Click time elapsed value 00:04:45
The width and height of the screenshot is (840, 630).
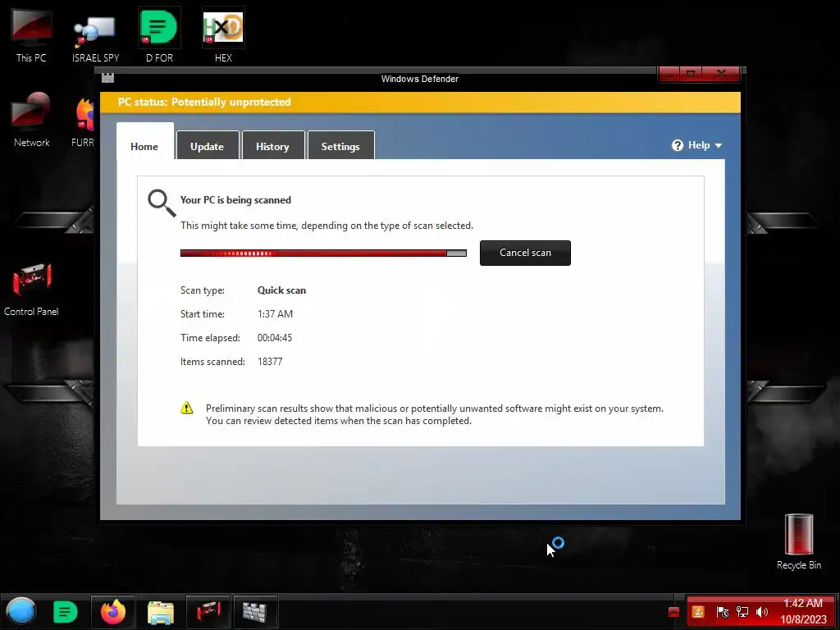275,337
